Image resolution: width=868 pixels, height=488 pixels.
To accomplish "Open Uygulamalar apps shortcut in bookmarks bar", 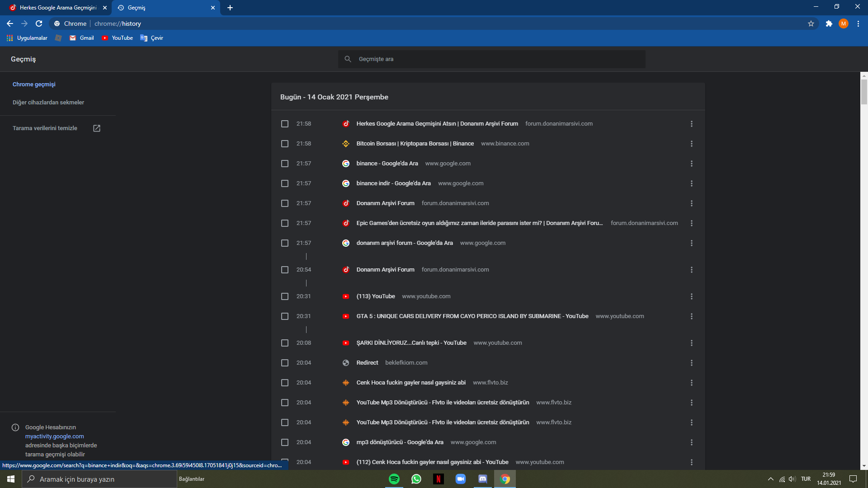I will tap(27, 38).
